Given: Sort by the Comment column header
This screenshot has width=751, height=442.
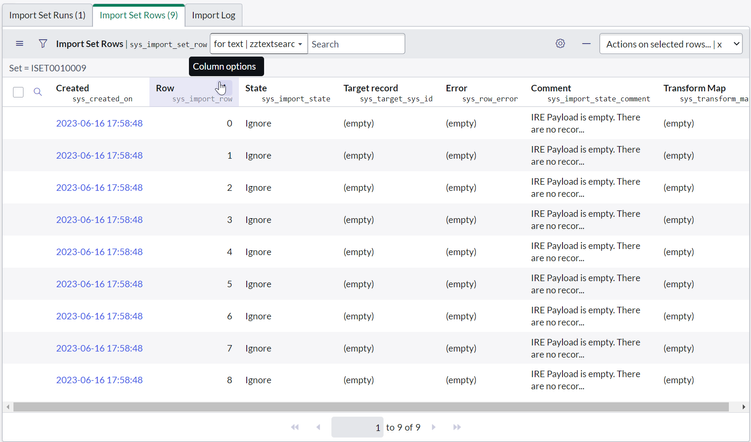Looking at the screenshot, I should point(551,88).
